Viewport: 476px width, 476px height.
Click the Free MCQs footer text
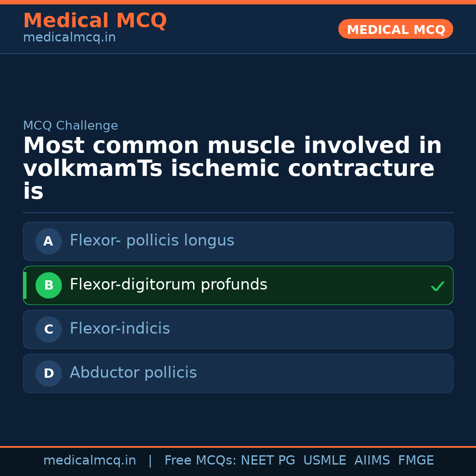point(201,461)
